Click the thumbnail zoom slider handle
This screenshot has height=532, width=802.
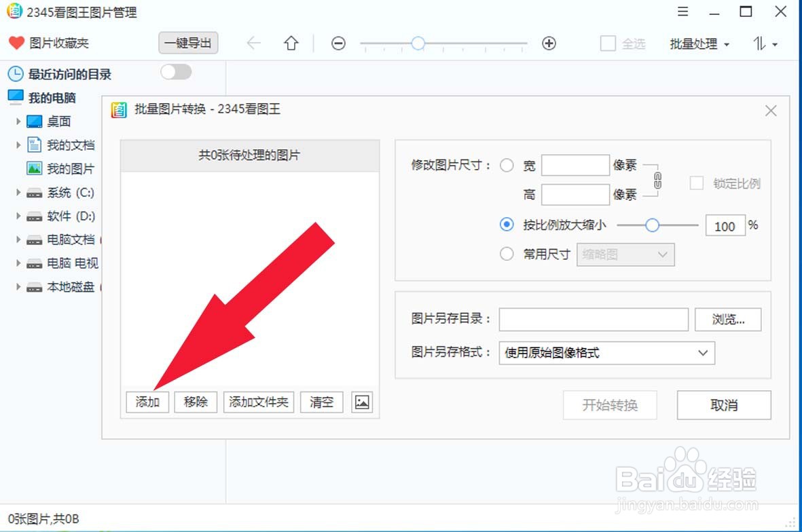pos(418,43)
